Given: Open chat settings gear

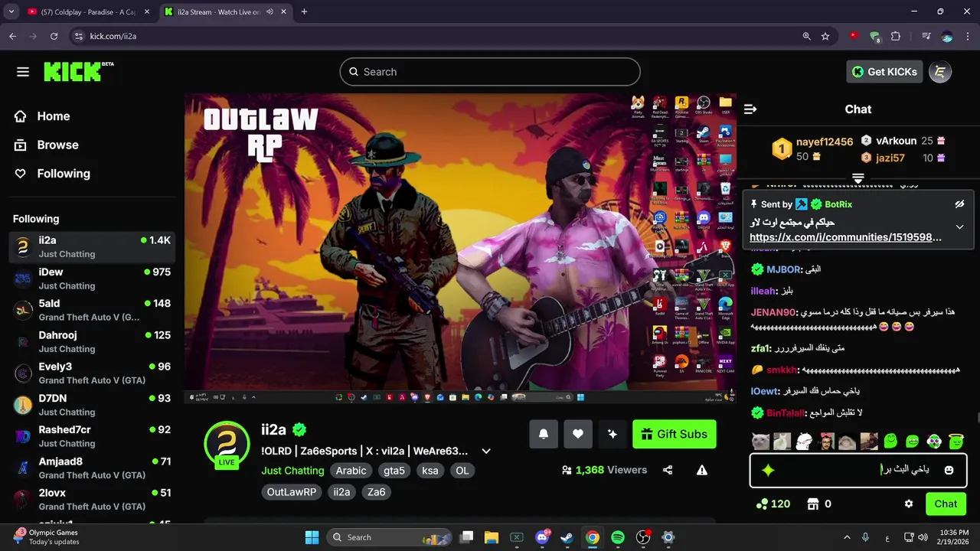Looking at the screenshot, I should pos(909,504).
